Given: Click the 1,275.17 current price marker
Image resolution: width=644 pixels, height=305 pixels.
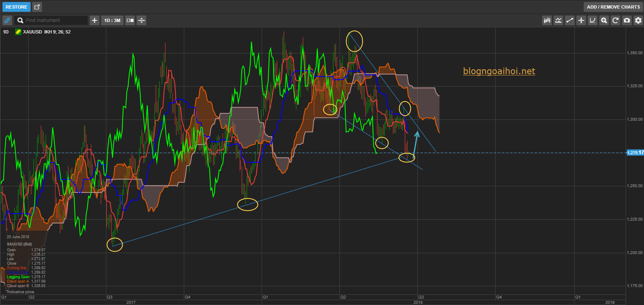Looking at the screenshot, I should coord(635,152).
